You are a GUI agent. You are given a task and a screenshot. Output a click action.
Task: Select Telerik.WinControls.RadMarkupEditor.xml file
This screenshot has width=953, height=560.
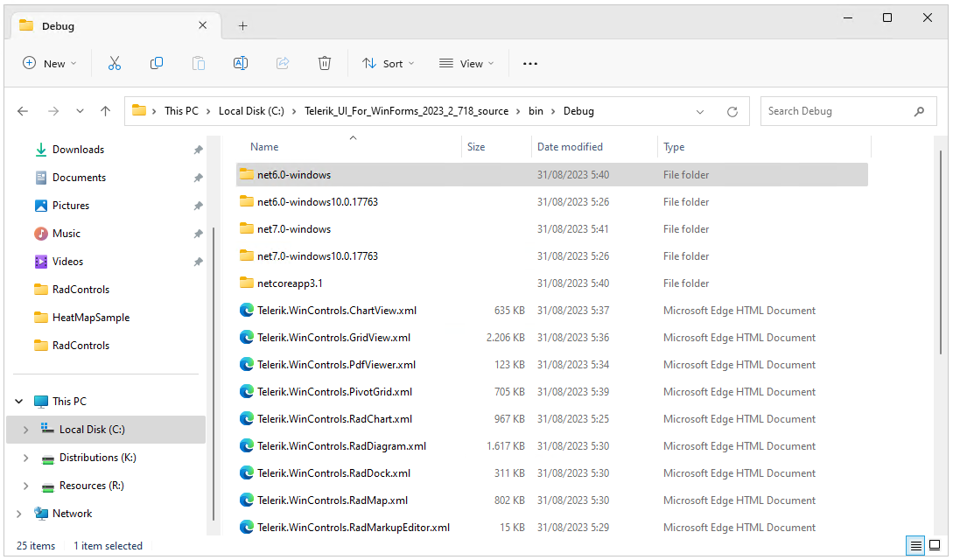[x=551, y=528]
